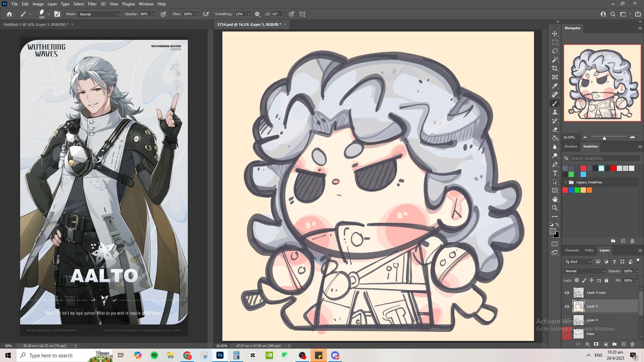644x362 pixels.
Task: Select the Lasso tool
Action: [x=555, y=51]
